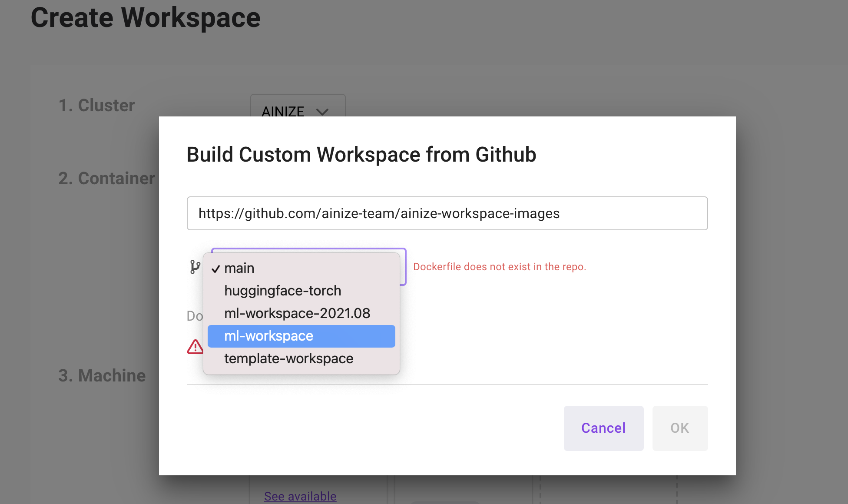This screenshot has width=848, height=504.
Task: Click the 3. Machine section heading
Action: 103,375
